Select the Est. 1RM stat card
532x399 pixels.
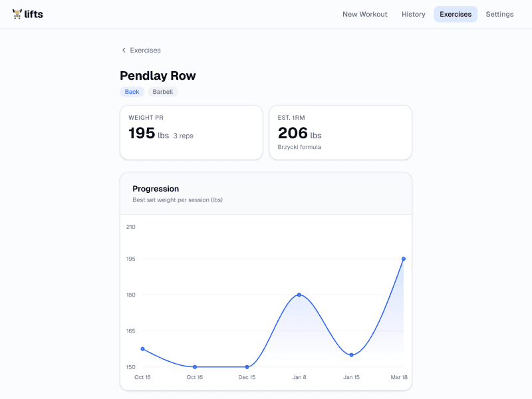pyautogui.click(x=340, y=132)
